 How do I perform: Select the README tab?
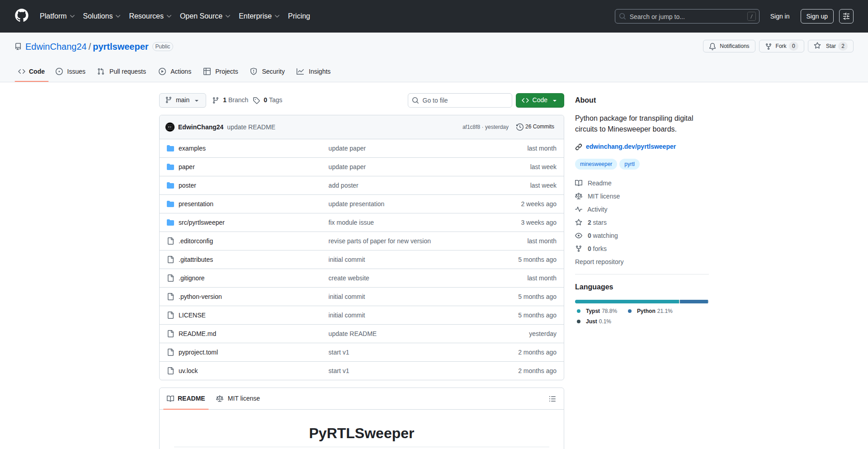(186, 399)
